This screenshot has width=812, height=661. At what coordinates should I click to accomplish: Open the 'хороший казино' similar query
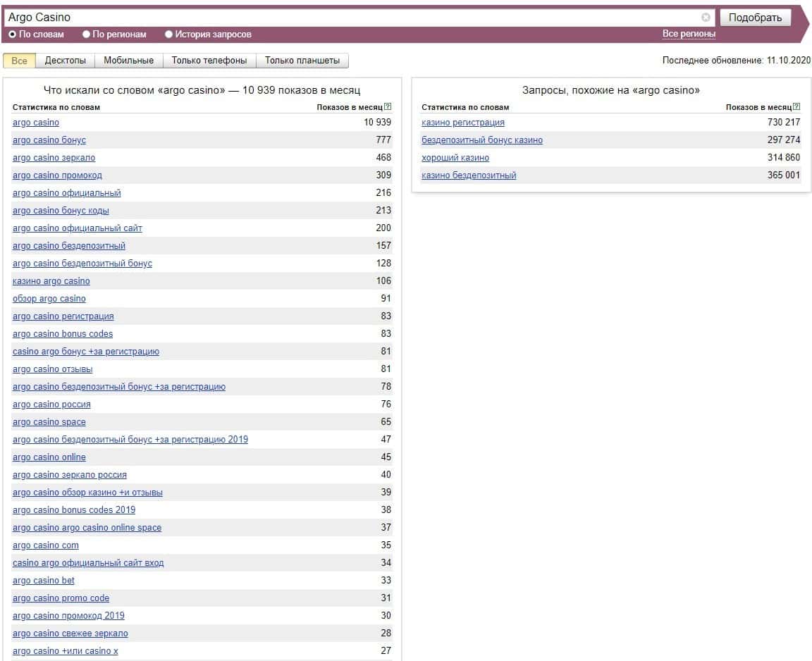pyautogui.click(x=455, y=158)
